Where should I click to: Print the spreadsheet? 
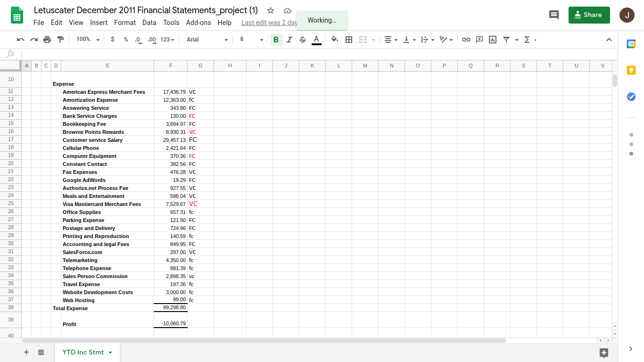coord(47,40)
